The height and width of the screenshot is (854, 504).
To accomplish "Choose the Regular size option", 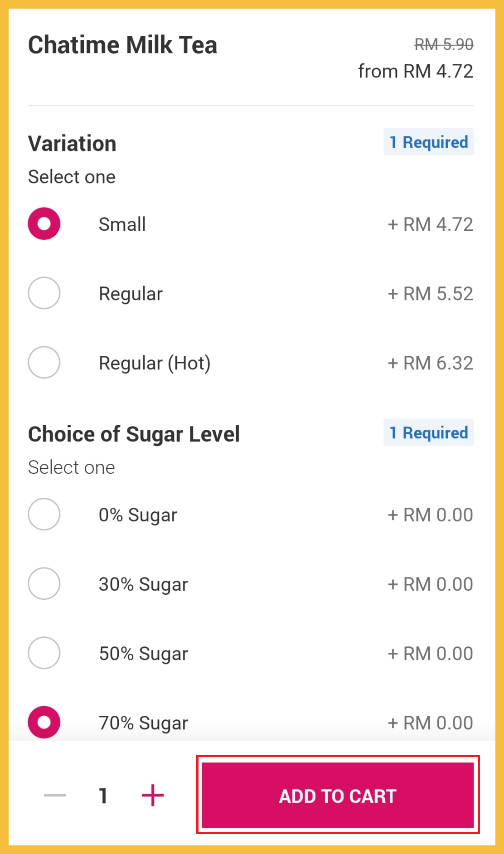I will 44,293.
